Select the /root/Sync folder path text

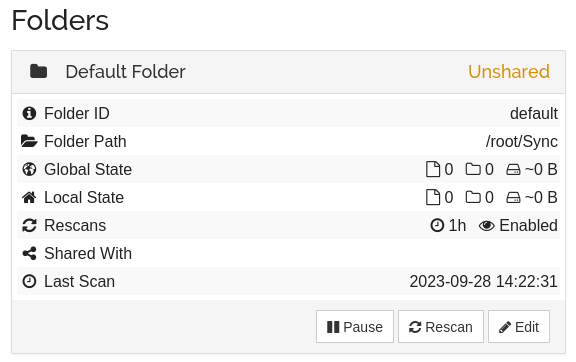[522, 141]
